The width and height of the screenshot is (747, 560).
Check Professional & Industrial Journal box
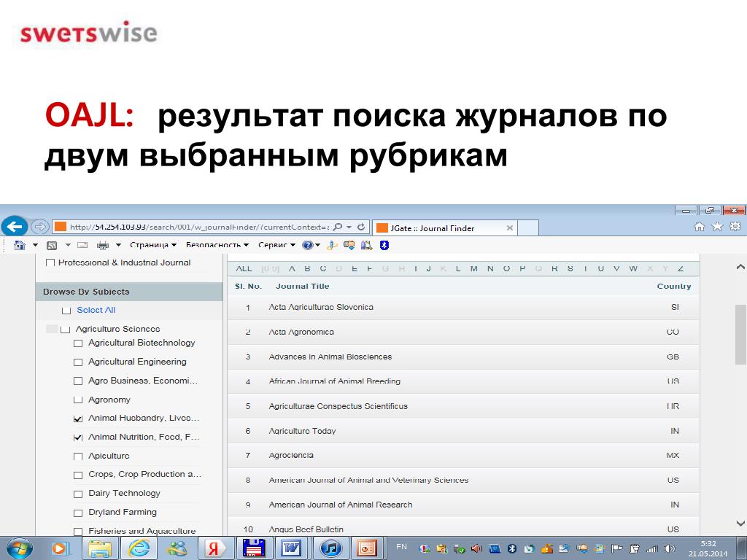[x=50, y=262]
